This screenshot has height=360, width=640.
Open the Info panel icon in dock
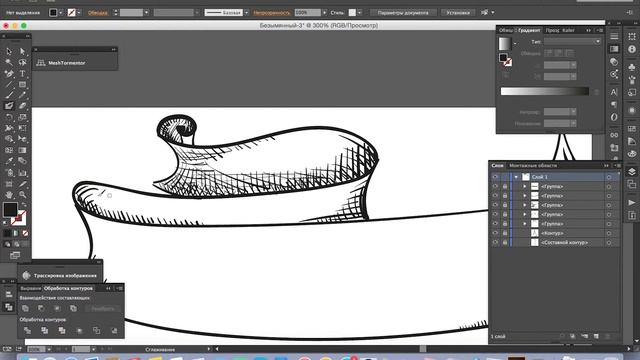pos(632,49)
